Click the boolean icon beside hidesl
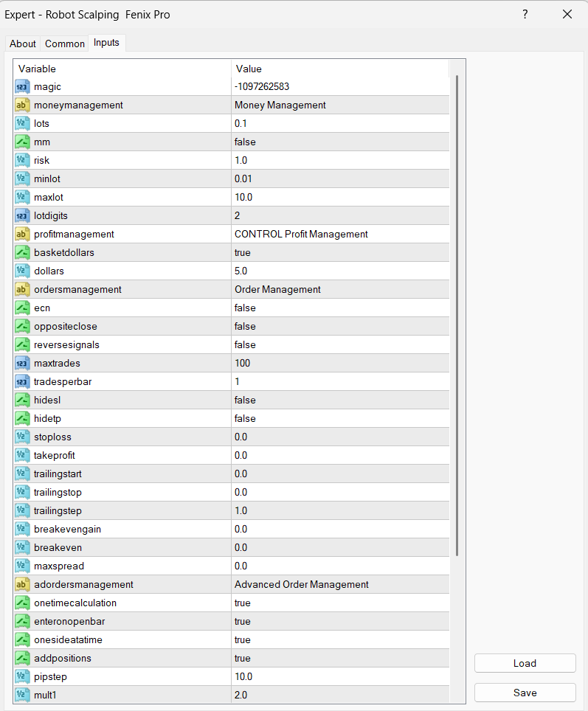The width and height of the screenshot is (588, 711). point(22,400)
